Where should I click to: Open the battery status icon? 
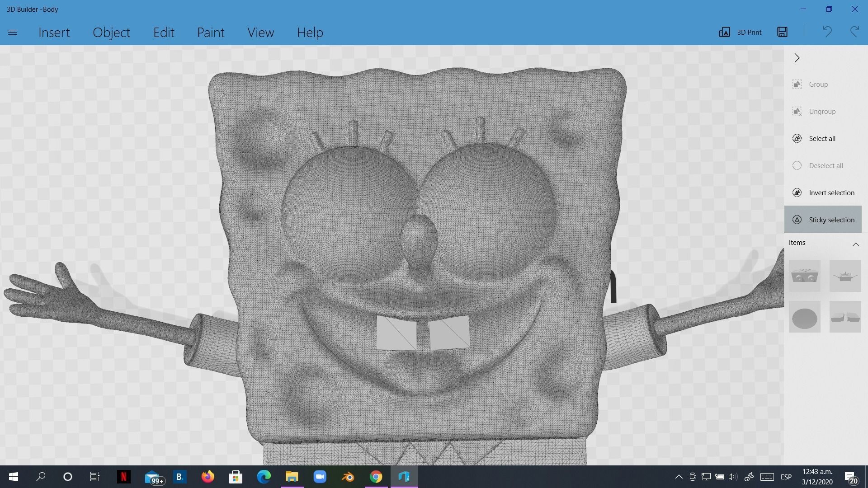click(719, 477)
